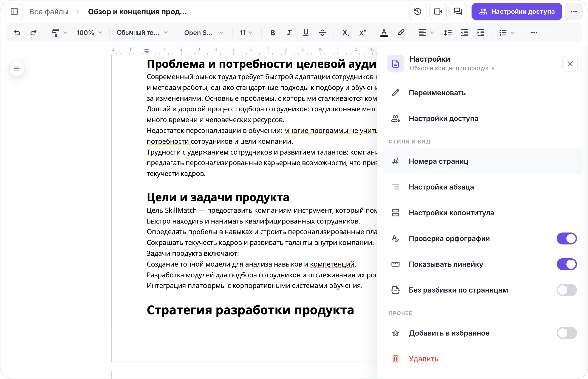Open Номера страниц settings
This screenshot has height=379, width=588.
(x=482, y=161)
